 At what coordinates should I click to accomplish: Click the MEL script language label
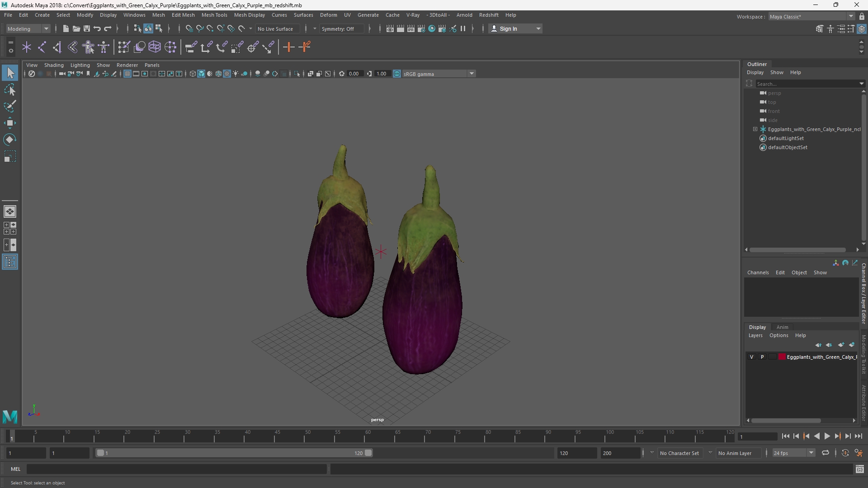16,469
